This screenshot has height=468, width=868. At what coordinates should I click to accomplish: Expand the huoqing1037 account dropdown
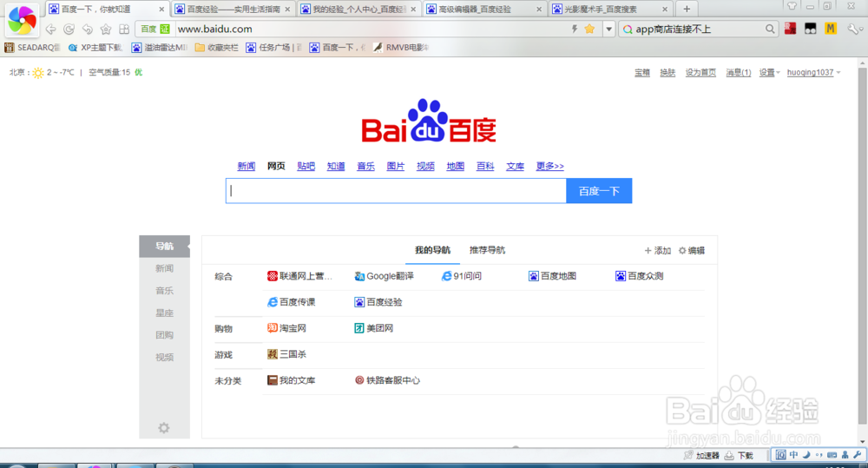813,73
